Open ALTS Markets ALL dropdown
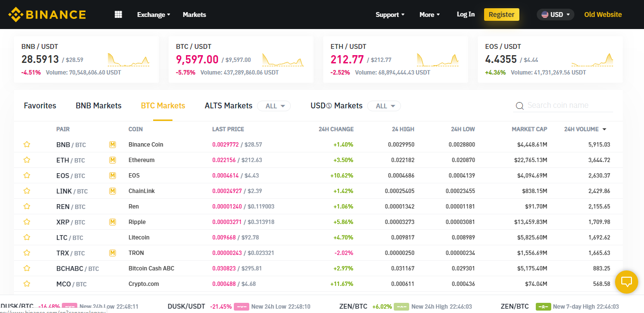 274,106
